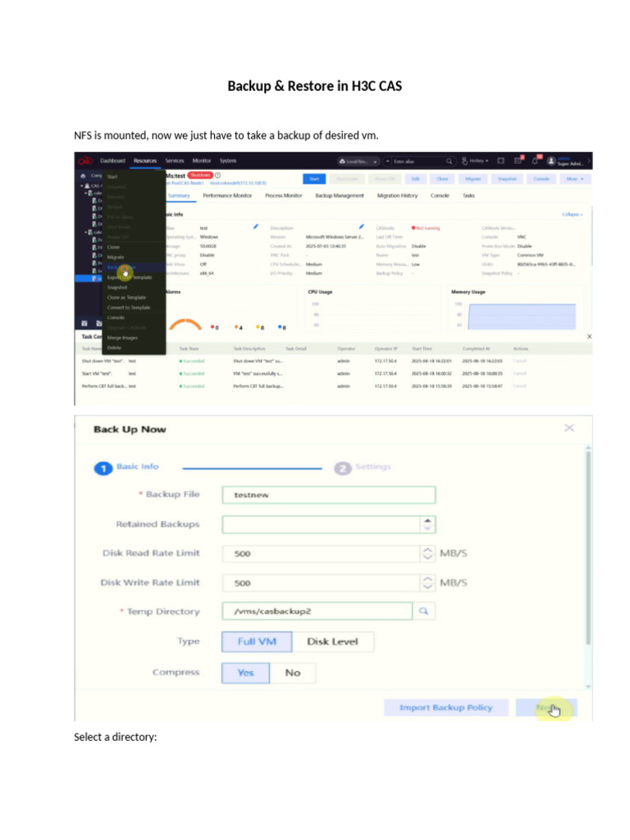Click the Next button in the backup dialog
The height and width of the screenshot is (840, 630).
tap(546, 708)
